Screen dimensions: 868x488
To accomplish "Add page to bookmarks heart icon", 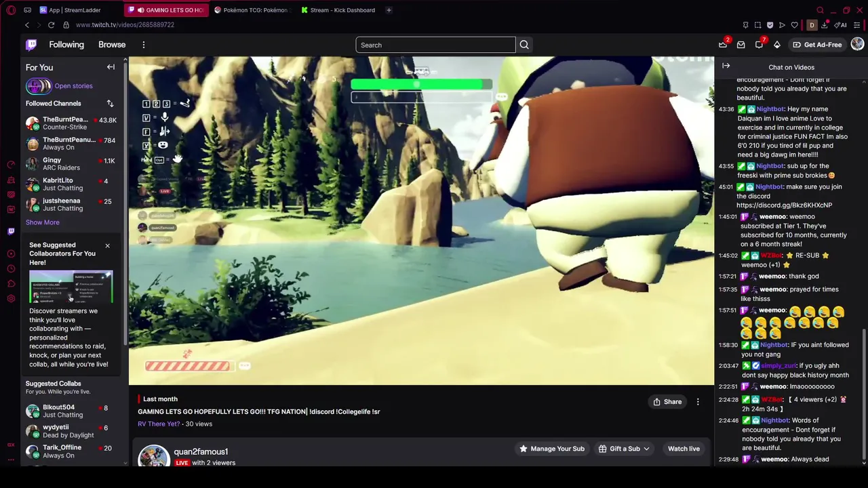I will pos(794,25).
